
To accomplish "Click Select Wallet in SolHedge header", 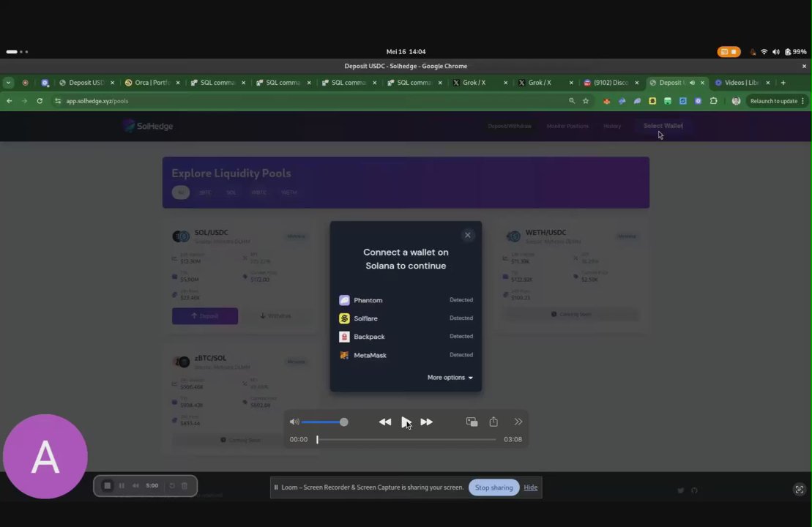I will click(663, 126).
